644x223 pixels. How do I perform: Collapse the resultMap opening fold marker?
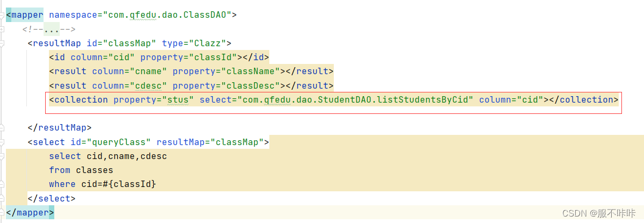coord(2,43)
